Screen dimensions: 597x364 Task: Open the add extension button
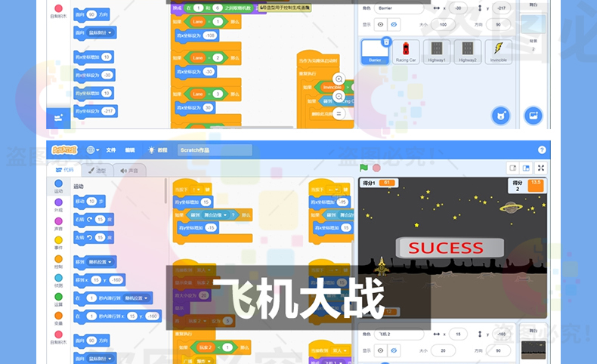pyautogui.click(x=58, y=118)
